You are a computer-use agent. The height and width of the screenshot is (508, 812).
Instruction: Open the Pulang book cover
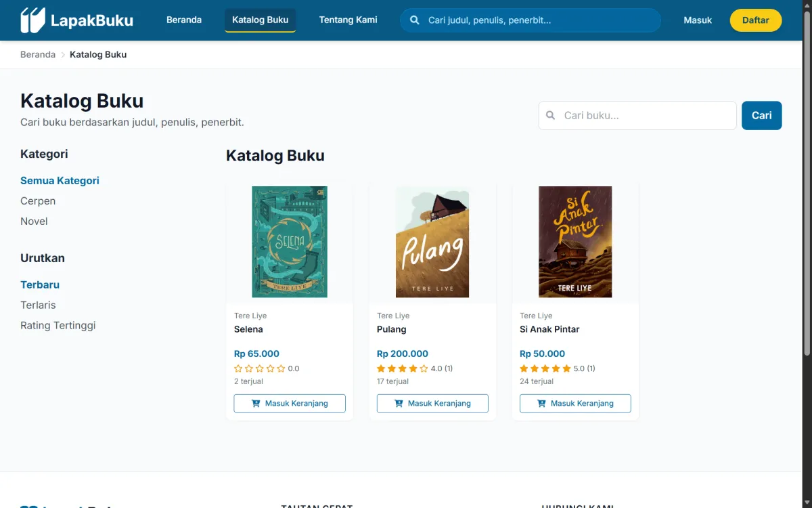pos(432,242)
